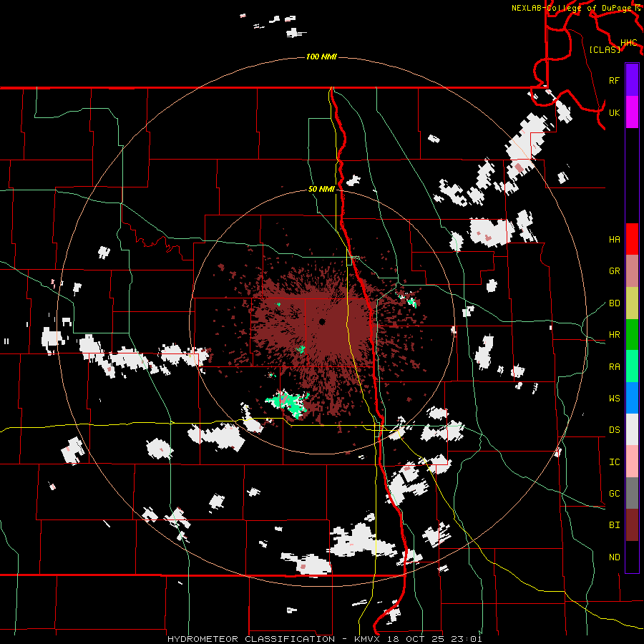Click the WS legend label
Viewport: 644px width, 644px height.
[615, 399]
